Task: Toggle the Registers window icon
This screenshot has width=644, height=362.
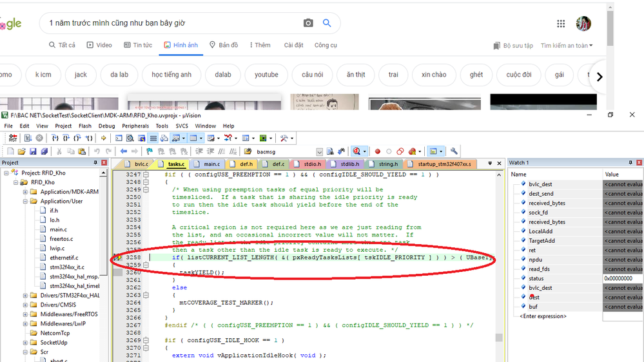Action: [153, 138]
